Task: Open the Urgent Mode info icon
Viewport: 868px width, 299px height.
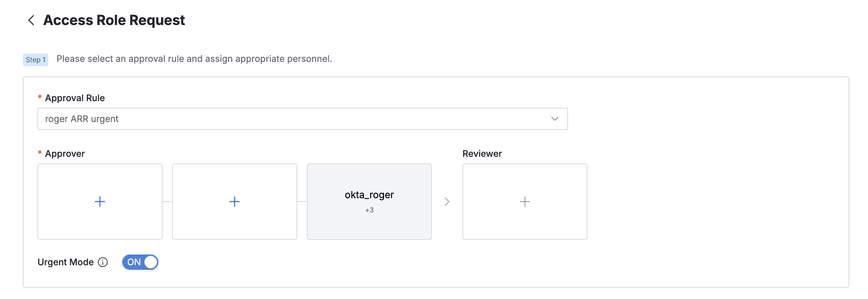Action: point(103,262)
